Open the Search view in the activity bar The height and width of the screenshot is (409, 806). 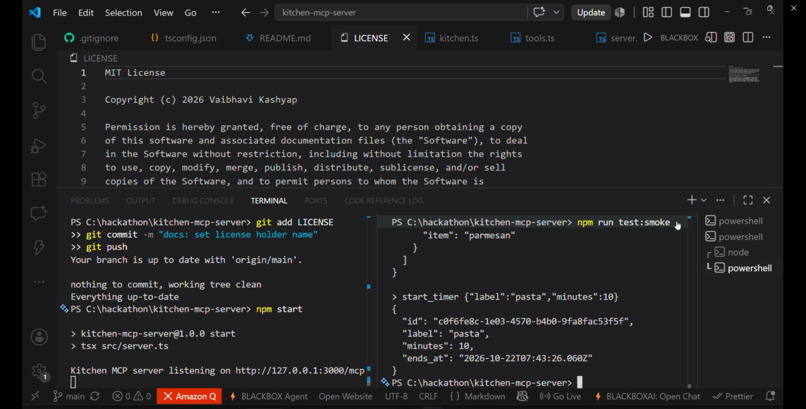click(x=39, y=77)
